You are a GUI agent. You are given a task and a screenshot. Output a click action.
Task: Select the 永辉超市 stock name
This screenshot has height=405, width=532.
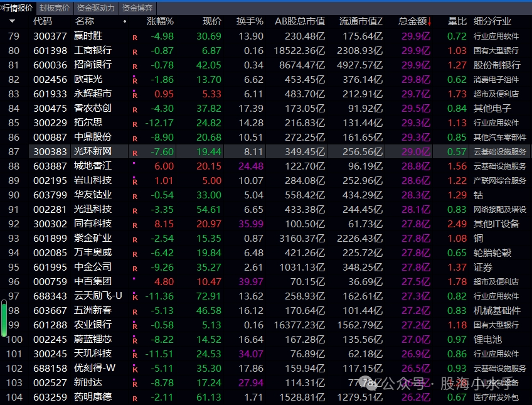point(93,94)
